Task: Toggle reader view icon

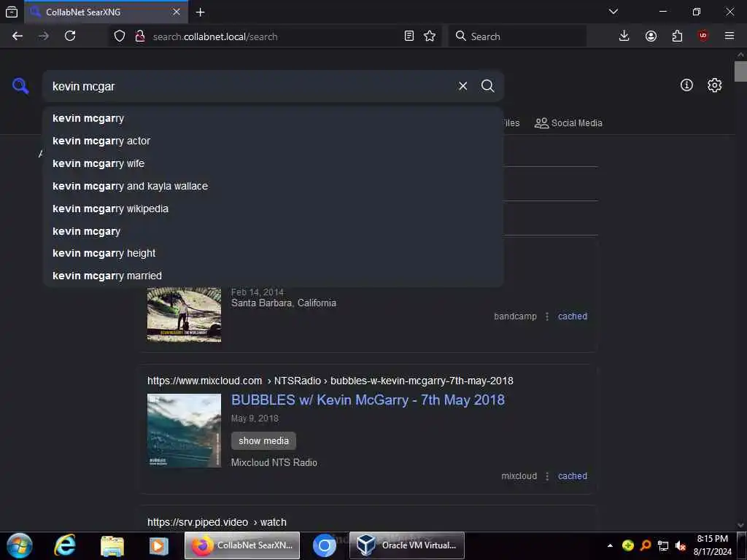Action: pyautogui.click(x=409, y=36)
